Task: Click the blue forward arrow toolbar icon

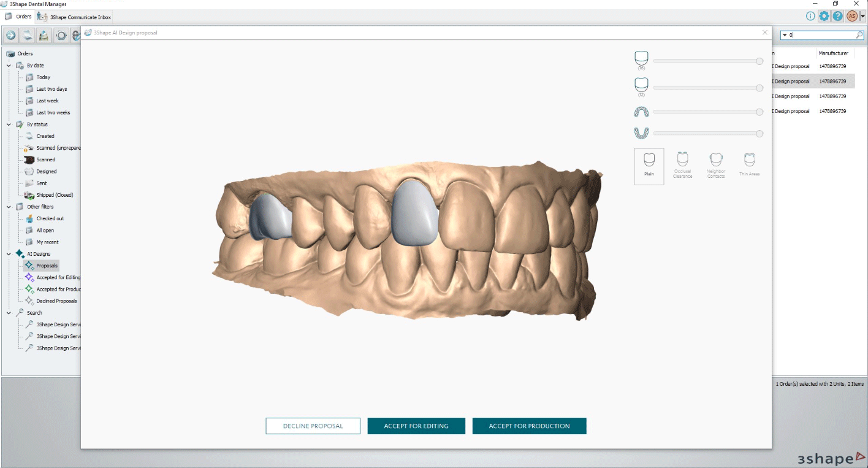Action: pyautogui.click(x=10, y=36)
